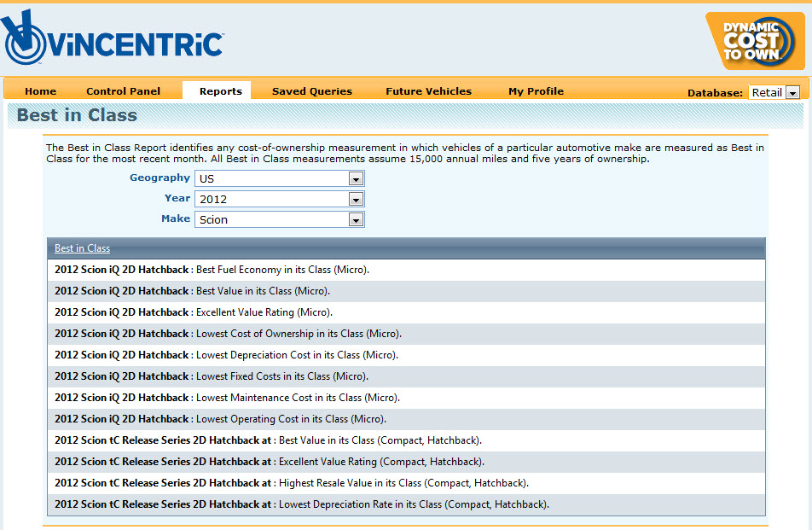The height and width of the screenshot is (530, 812).
Task: Select the iQ Excellent Value Rating row
Action: tap(406, 312)
